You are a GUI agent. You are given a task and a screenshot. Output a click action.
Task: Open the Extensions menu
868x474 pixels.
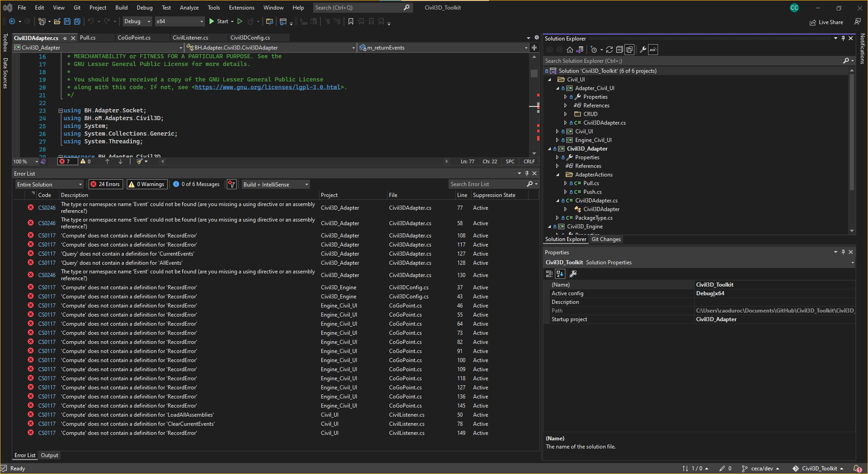(x=242, y=8)
